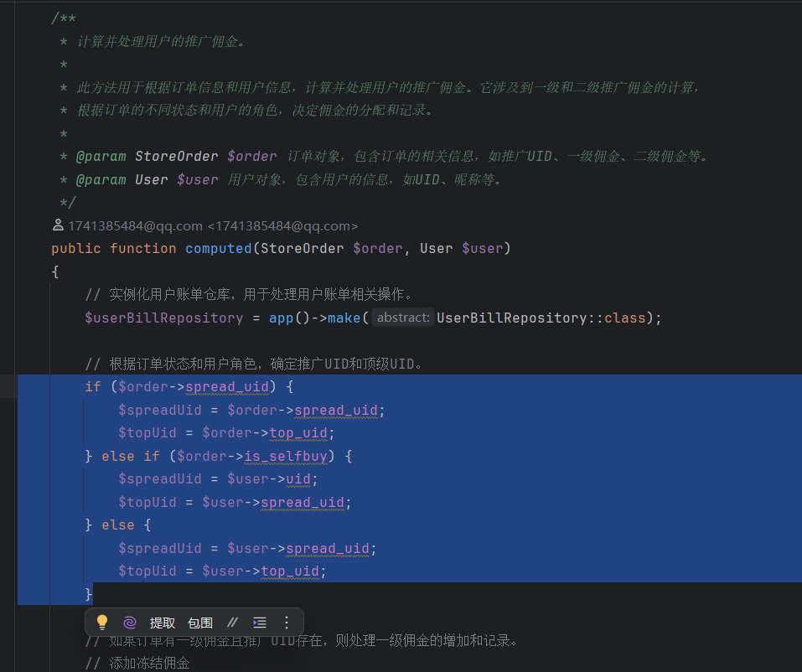Click comment line 添加冻结佣金

(x=137, y=663)
